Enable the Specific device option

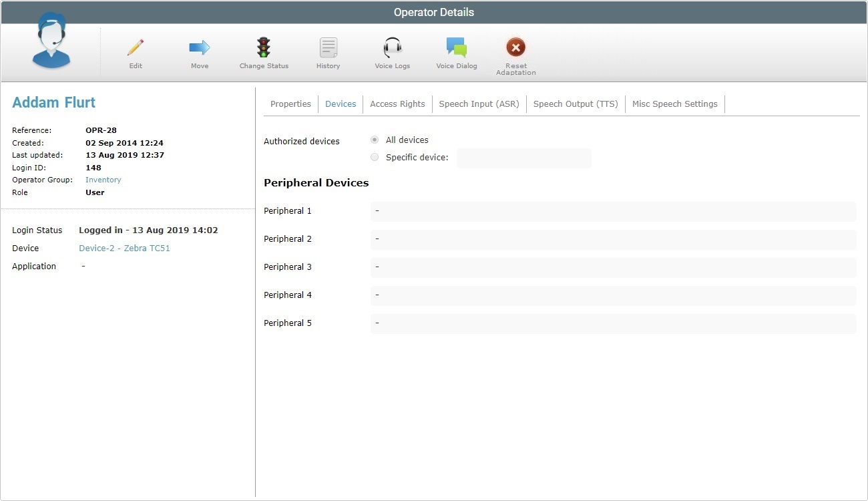point(375,156)
